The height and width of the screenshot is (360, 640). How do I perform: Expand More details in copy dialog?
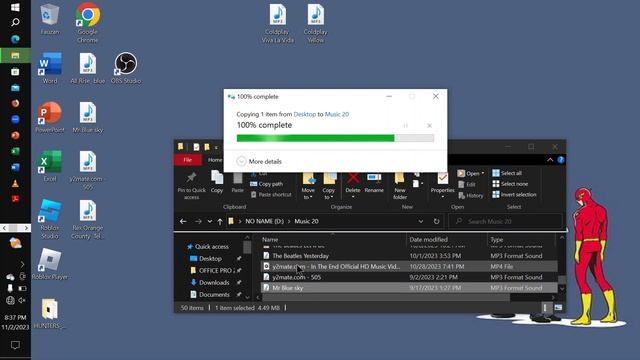(259, 162)
